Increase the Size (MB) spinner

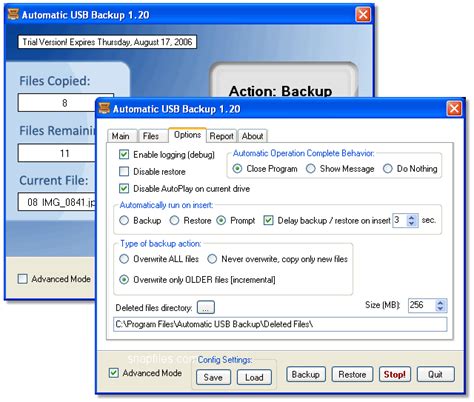[440, 302]
